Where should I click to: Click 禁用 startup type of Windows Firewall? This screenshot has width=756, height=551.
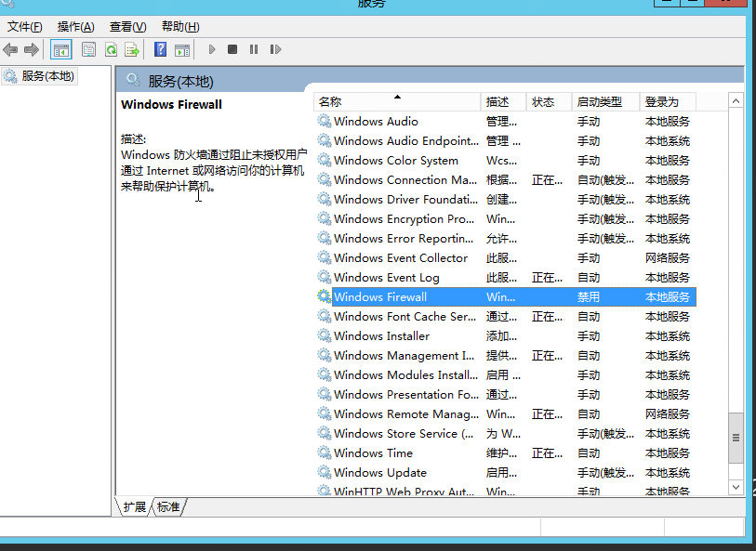tap(589, 297)
